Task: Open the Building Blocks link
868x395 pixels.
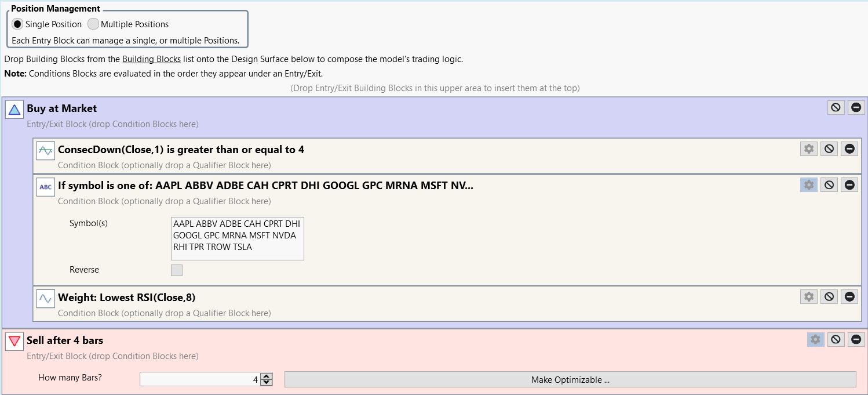Action: [151, 59]
